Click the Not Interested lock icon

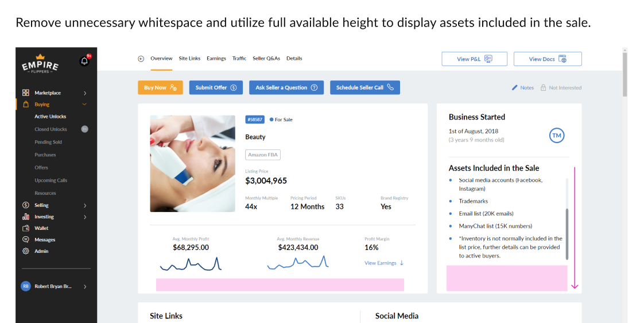[543, 88]
